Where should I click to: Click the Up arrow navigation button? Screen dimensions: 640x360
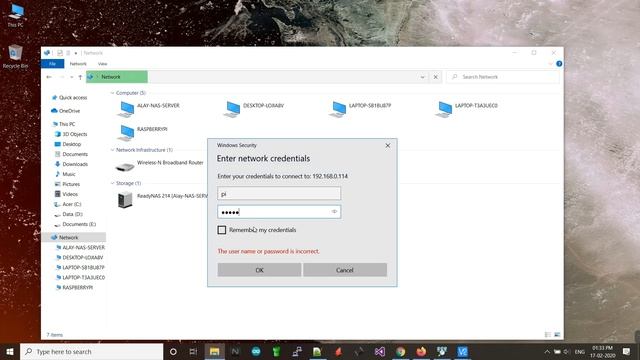(x=80, y=77)
